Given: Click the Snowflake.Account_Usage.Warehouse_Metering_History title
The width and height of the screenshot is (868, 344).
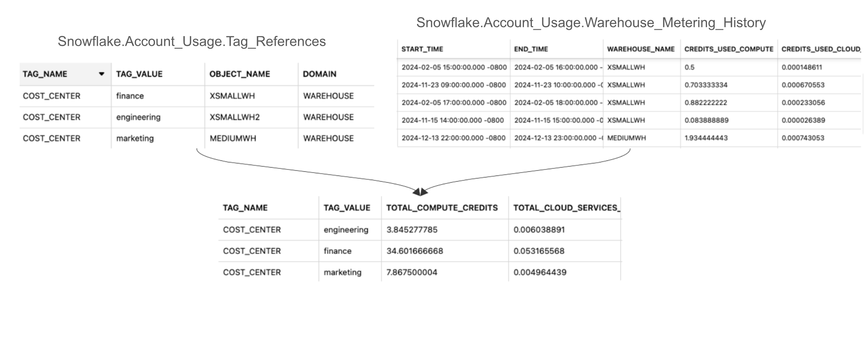Looking at the screenshot, I should (591, 23).
